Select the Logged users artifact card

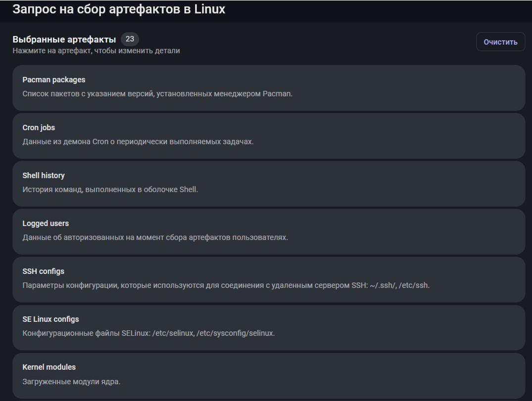click(x=268, y=231)
